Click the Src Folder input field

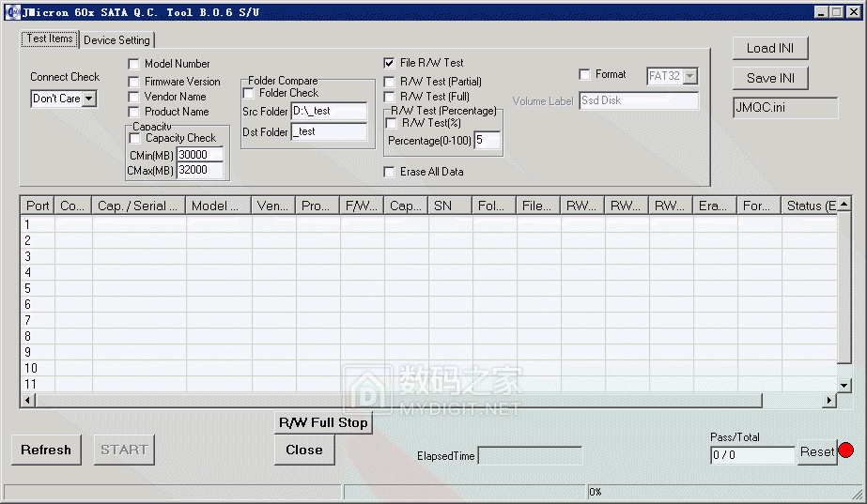click(329, 111)
